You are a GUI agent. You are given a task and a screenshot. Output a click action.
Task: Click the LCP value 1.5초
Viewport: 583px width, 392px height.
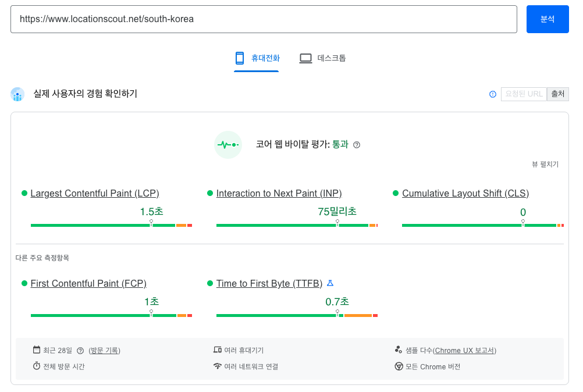(x=151, y=212)
